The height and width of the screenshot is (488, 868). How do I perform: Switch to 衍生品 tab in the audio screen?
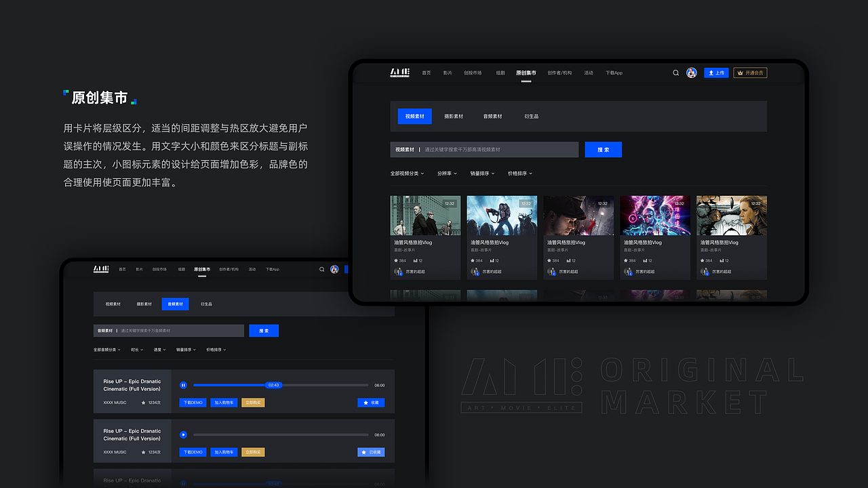(206, 304)
